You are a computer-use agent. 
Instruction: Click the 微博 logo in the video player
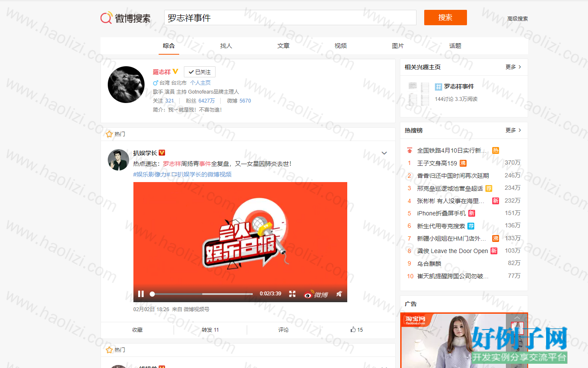[x=316, y=294]
